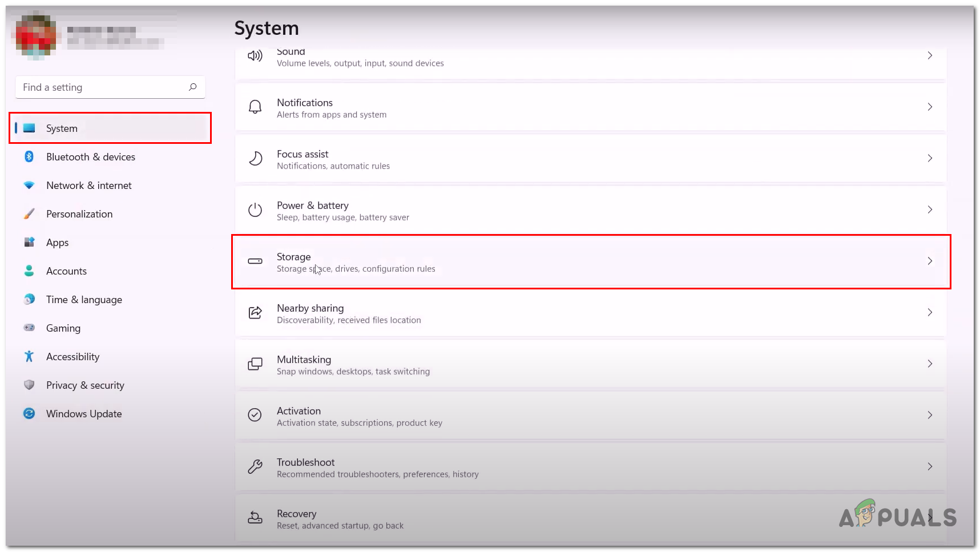
Task: Click the Windows Update sync icon
Action: tap(29, 413)
